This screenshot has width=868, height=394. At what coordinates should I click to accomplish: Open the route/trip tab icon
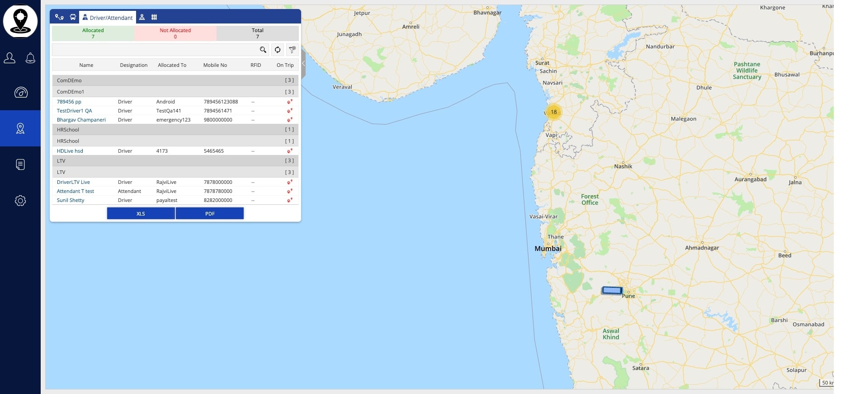coord(59,17)
